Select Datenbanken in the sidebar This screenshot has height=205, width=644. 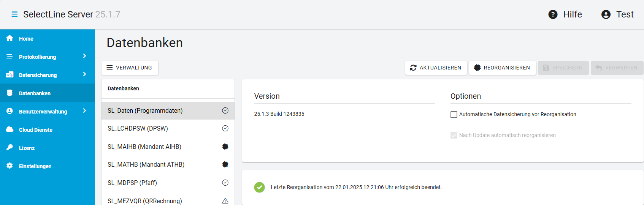(48, 93)
